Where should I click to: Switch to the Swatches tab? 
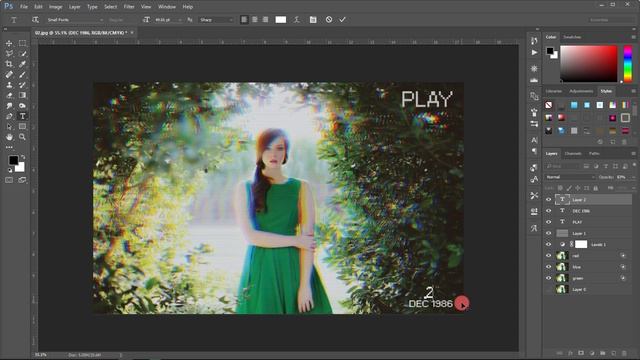(572, 37)
